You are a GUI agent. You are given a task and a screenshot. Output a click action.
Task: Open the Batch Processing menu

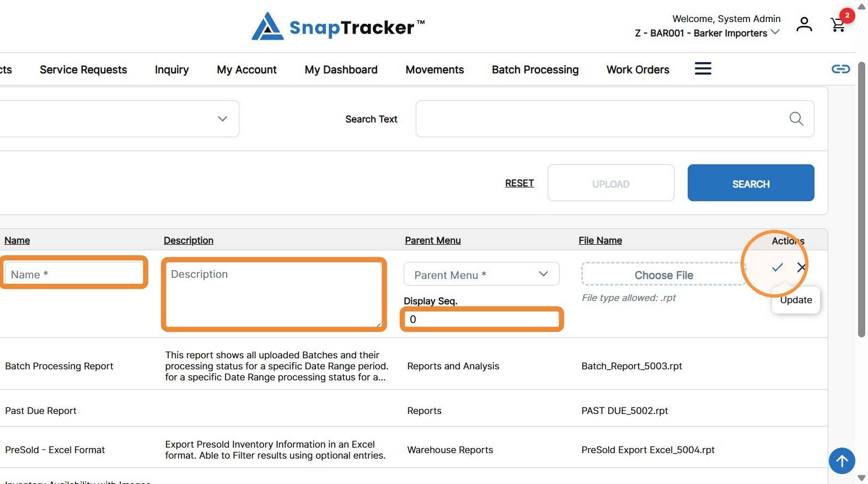point(535,69)
